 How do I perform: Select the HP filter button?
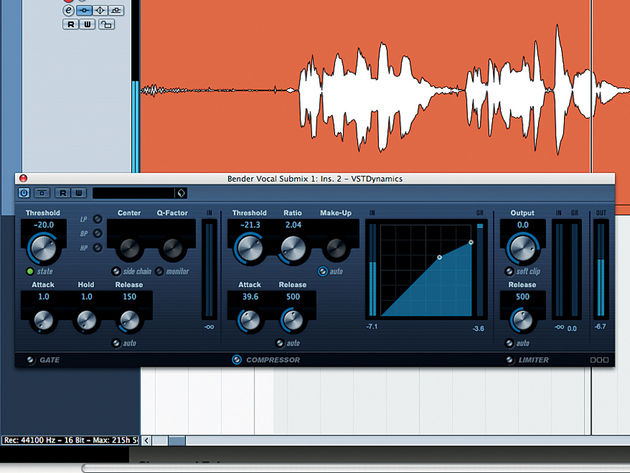(98, 248)
